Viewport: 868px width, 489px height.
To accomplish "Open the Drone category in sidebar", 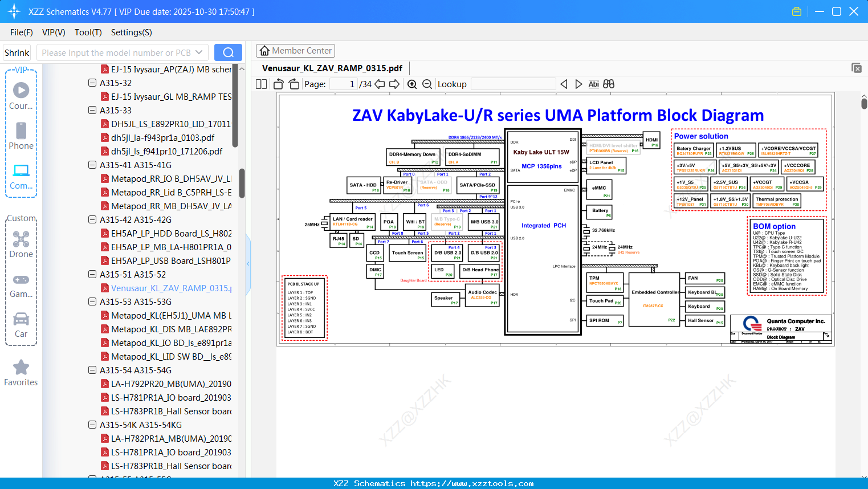I will 21,244.
